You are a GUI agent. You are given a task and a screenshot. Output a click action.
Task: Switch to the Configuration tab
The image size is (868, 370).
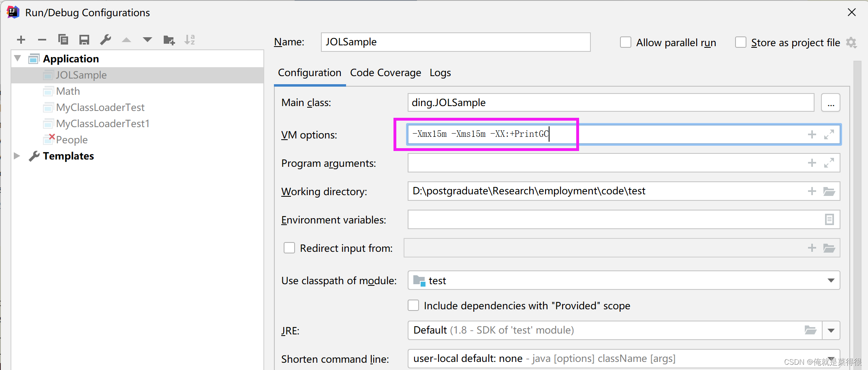(310, 73)
